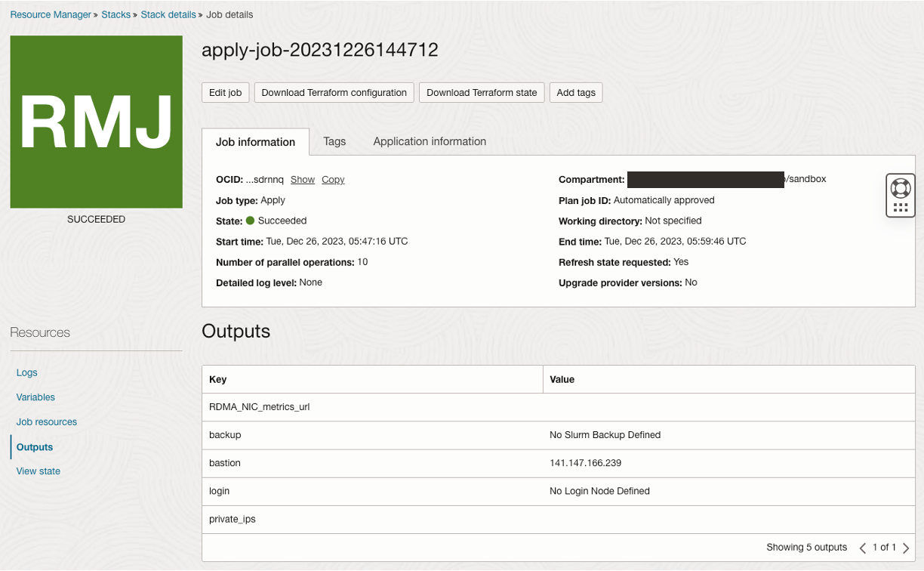Viewport: 924px width, 571px height.
Task: Click the green RMJ job icon
Action: [96, 122]
